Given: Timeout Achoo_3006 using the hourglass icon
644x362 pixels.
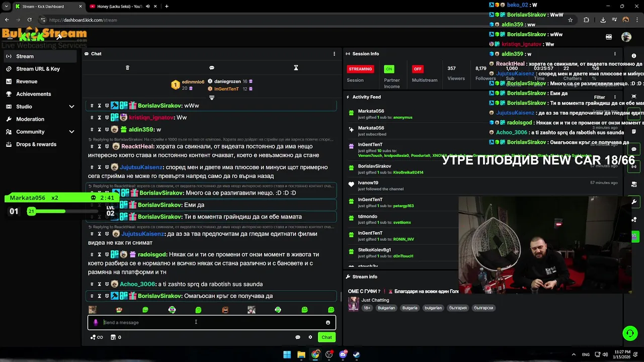Looking at the screenshot, I should 99,284.
